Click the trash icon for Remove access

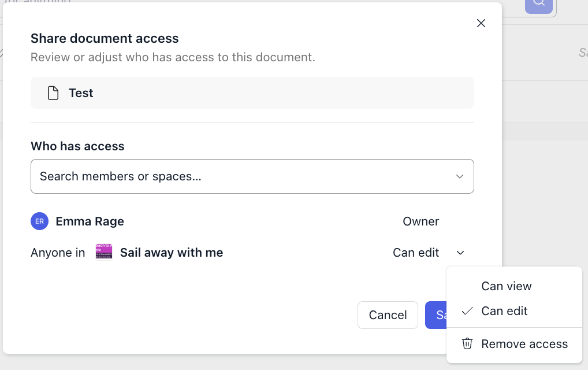click(x=467, y=344)
